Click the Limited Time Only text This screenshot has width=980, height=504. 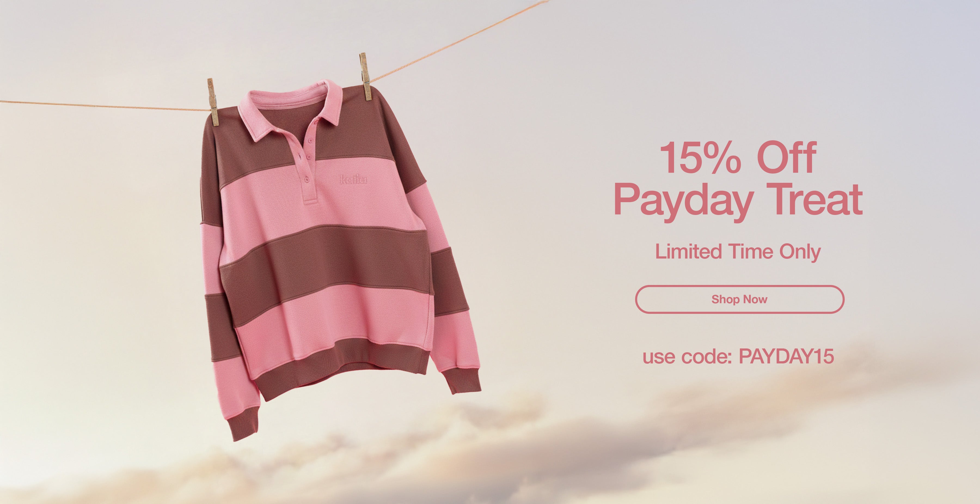tap(738, 252)
